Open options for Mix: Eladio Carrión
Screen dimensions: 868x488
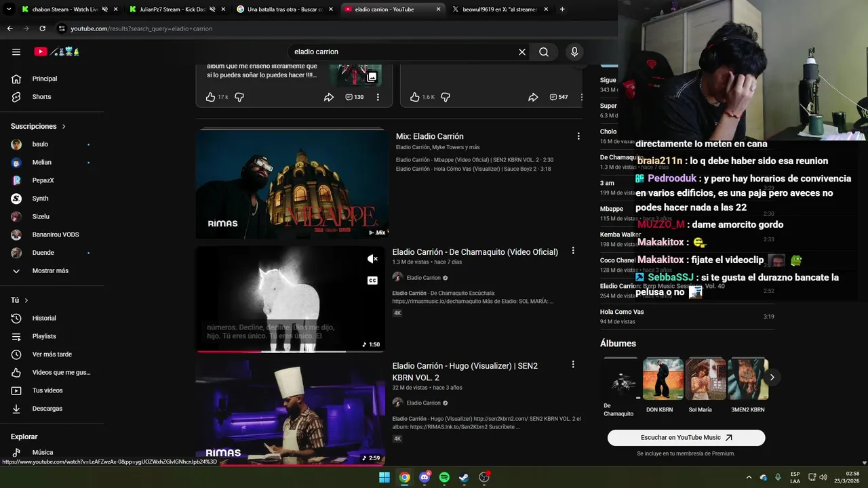(x=578, y=136)
